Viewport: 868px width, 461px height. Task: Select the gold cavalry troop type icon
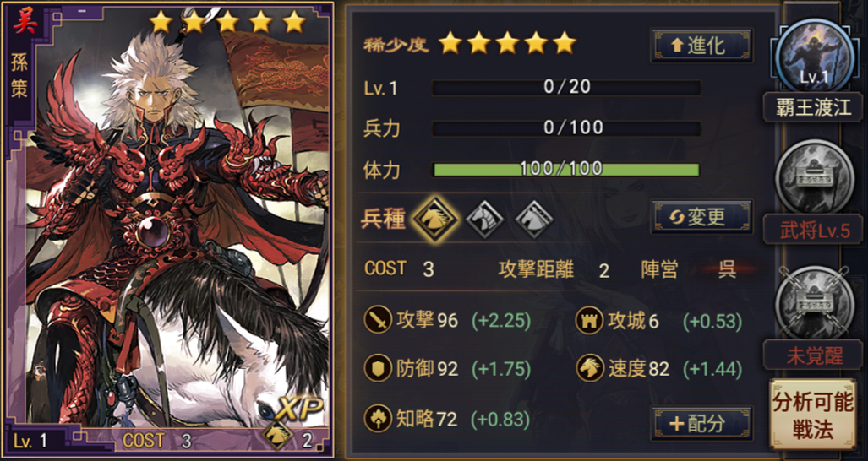tap(435, 220)
